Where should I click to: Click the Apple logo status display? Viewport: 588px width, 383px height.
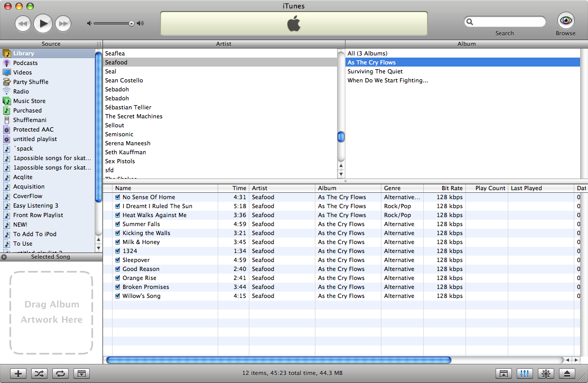click(294, 23)
